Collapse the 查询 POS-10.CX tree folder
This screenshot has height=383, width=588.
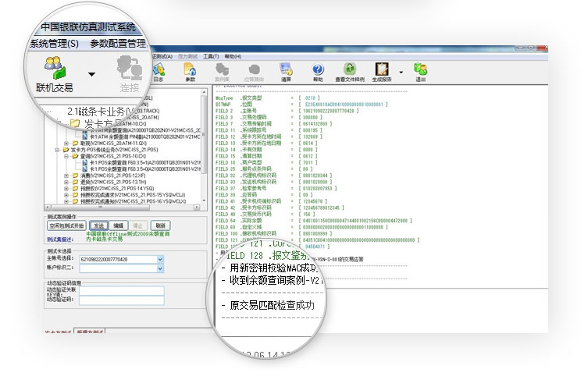pyautogui.click(x=66, y=156)
